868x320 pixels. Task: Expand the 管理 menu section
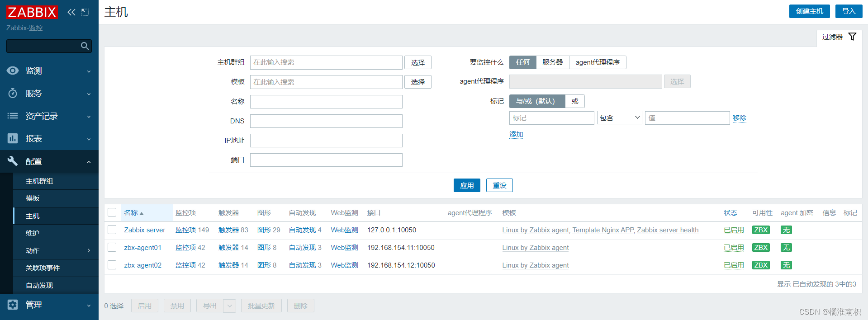(x=89, y=306)
